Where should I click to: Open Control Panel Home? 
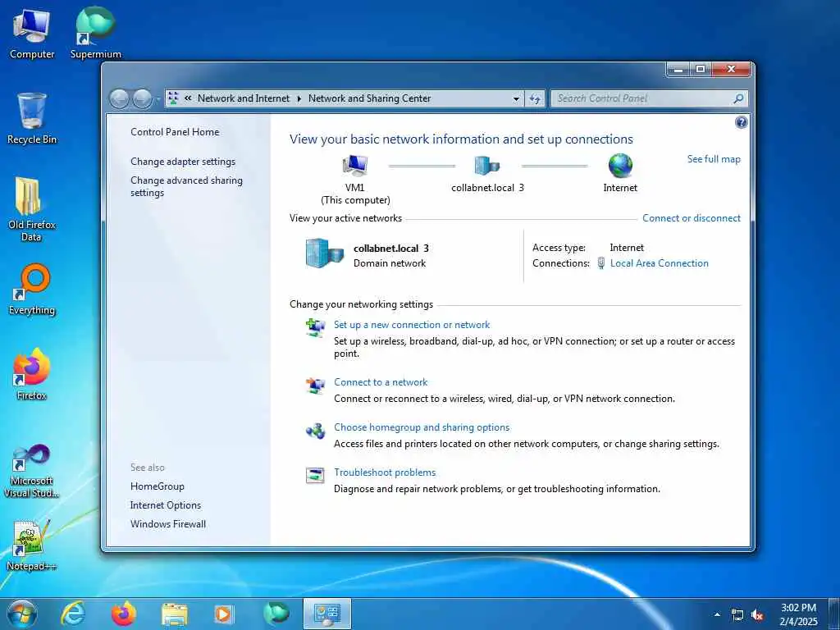(x=175, y=132)
